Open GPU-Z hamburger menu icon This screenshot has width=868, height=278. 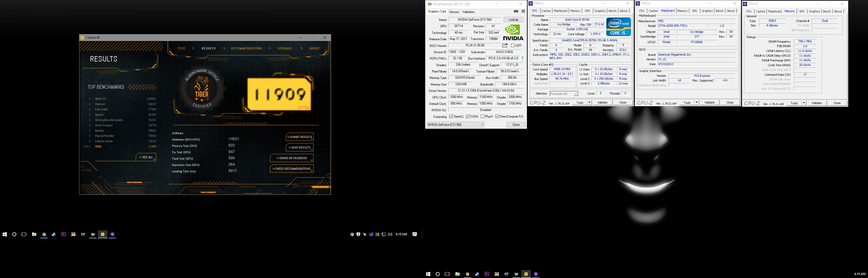click(x=523, y=11)
